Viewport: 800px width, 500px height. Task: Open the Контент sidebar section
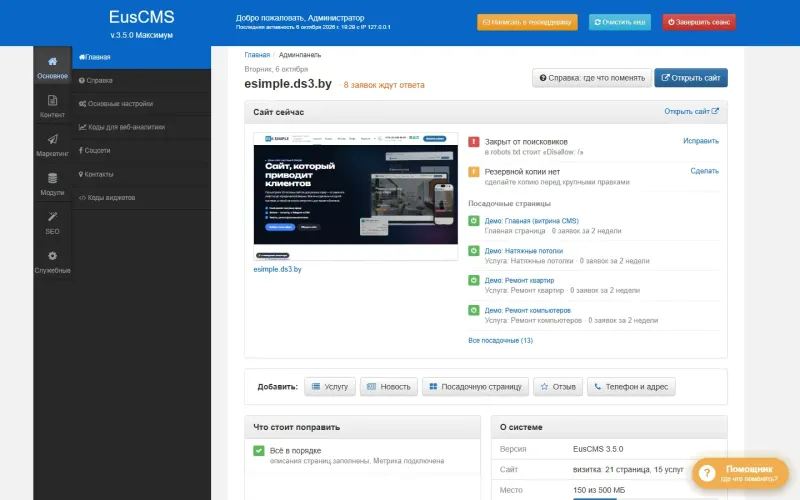click(x=53, y=106)
